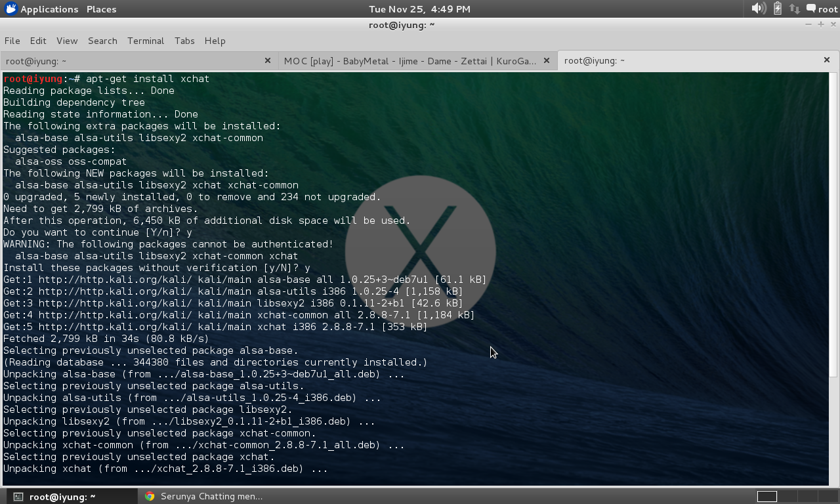Viewport: 840px width, 504px height.
Task: Switch to the rightmost root@iyung tab
Action: click(689, 60)
